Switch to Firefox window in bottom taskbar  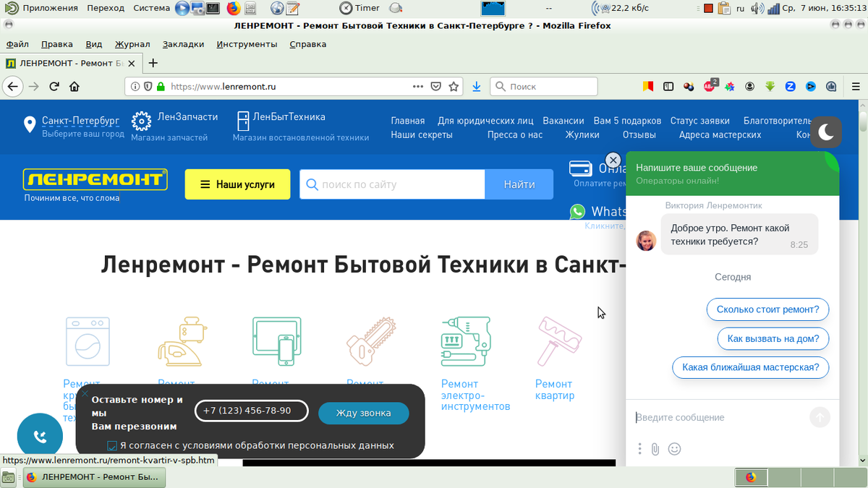coord(93,477)
